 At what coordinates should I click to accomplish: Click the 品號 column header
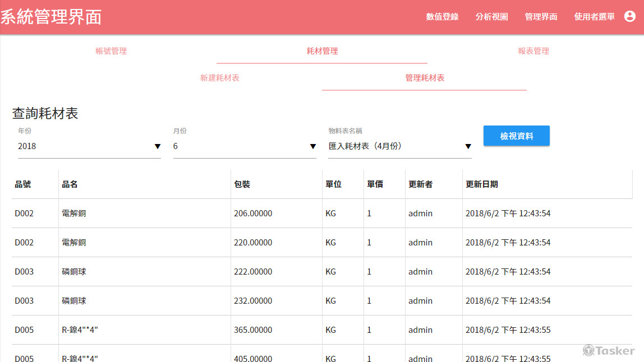[22, 184]
